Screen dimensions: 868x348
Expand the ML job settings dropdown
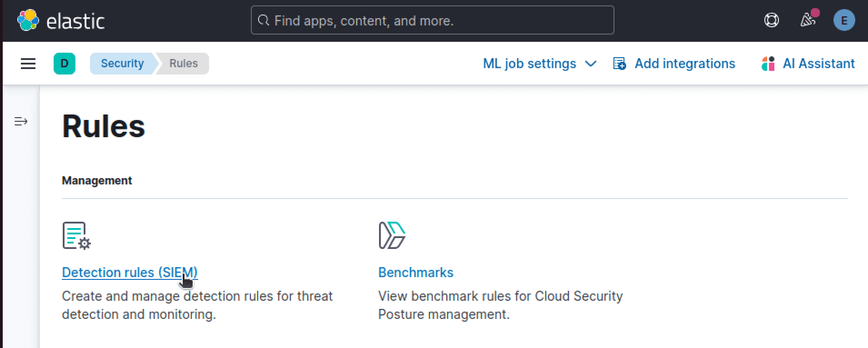tap(539, 64)
